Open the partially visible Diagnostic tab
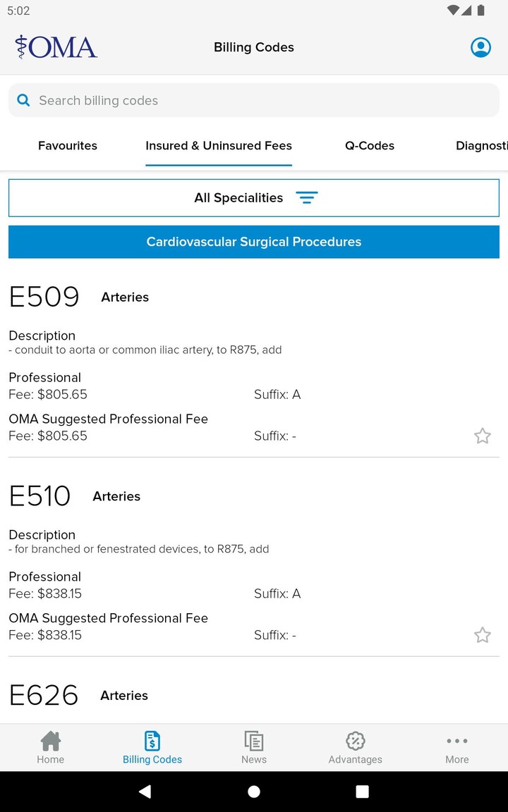Image resolution: width=508 pixels, height=812 pixels. [x=481, y=146]
